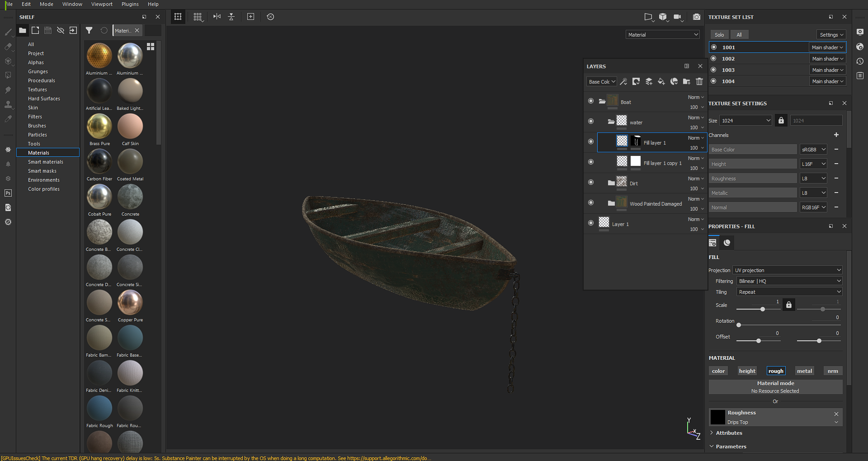Open the Viewport menu
Screen dimensions: 868x461
tap(102, 4)
